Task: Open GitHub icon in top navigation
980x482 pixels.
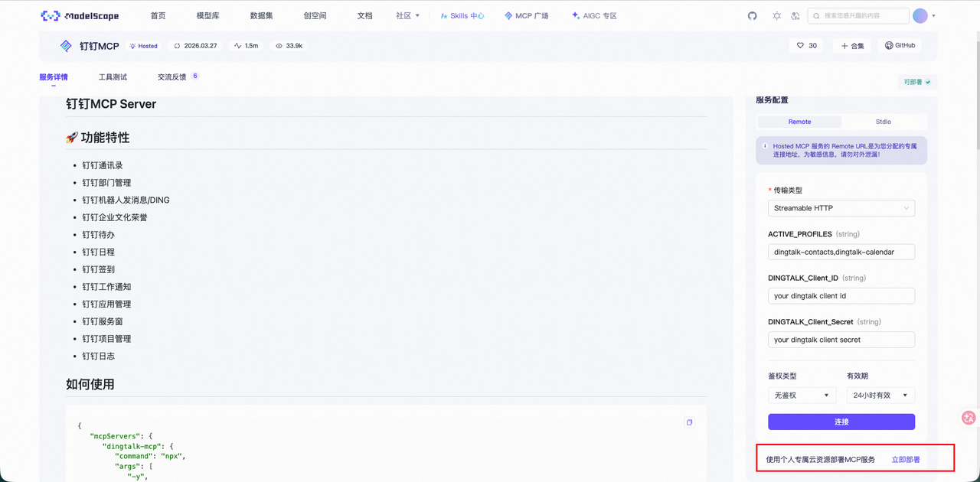Action: click(x=753, y=15)
